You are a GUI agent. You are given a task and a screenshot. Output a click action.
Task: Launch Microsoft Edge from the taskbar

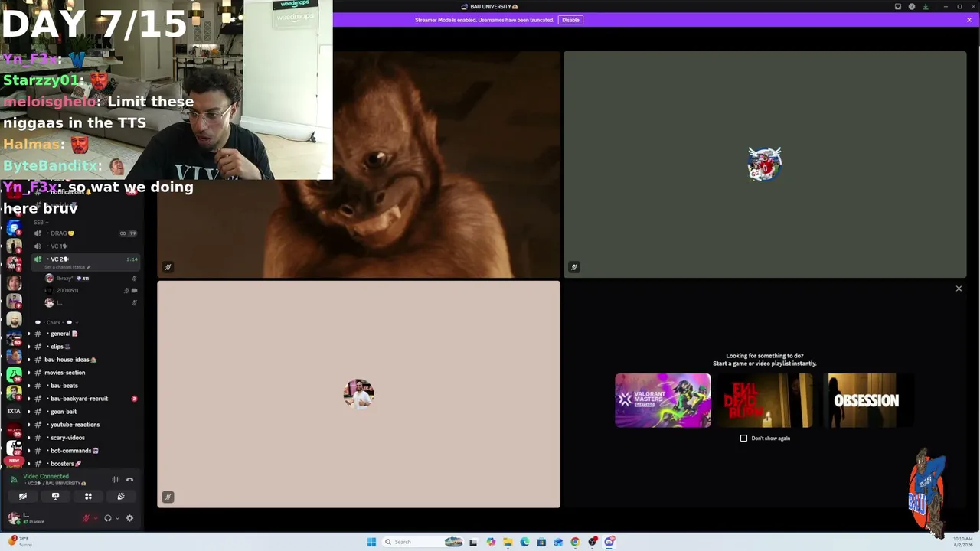click(x=524, y=542)
